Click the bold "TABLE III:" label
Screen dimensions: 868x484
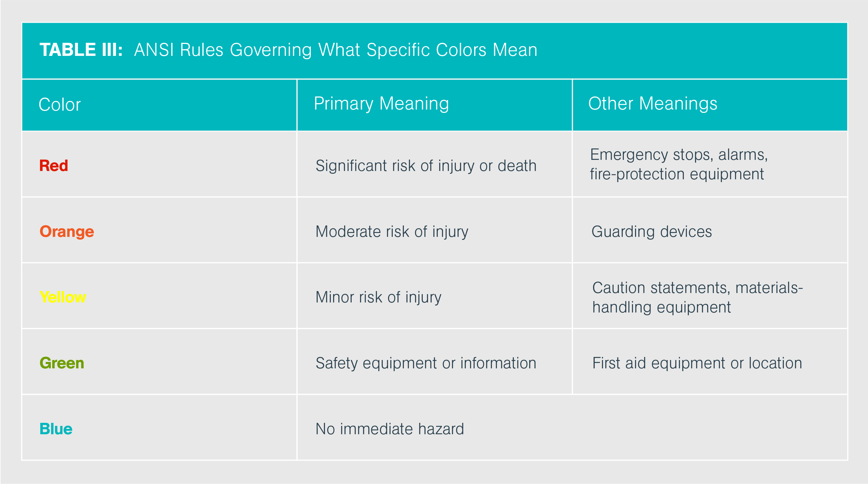(81, 50)
